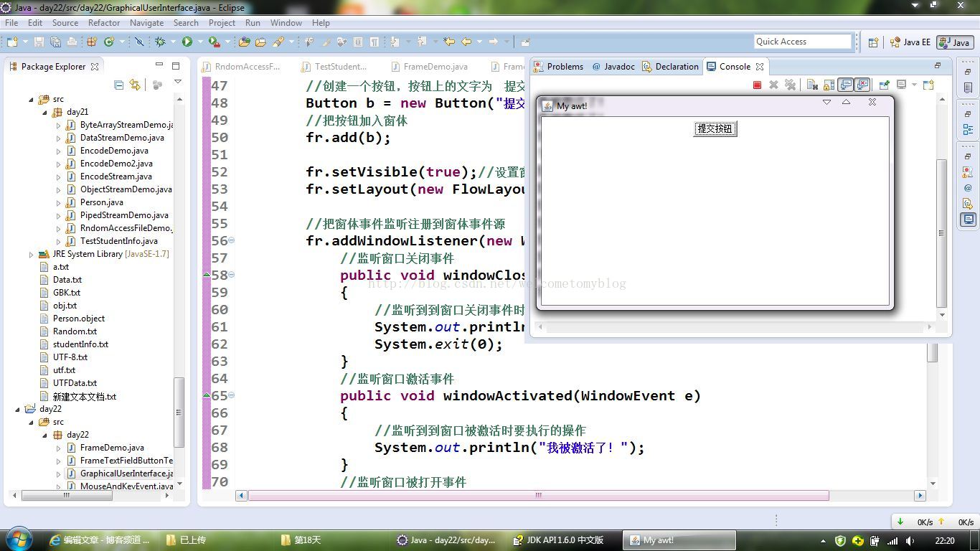Open dropdown next to Debug button
The width and height of the screenshot is (980, 551).
point(173,42)
